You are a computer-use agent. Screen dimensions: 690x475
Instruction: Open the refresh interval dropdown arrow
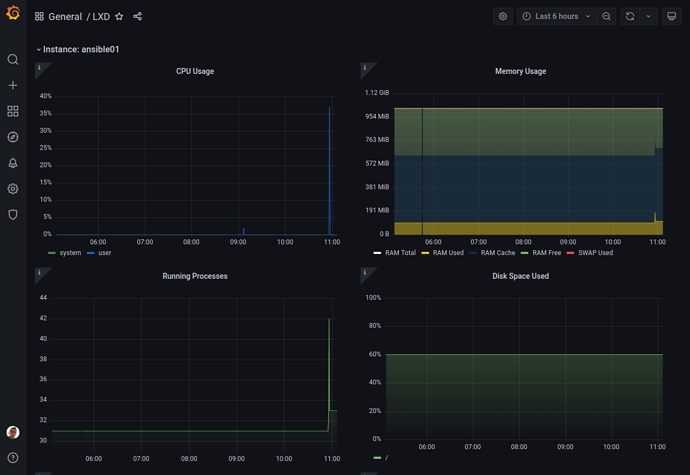point(649,16)
